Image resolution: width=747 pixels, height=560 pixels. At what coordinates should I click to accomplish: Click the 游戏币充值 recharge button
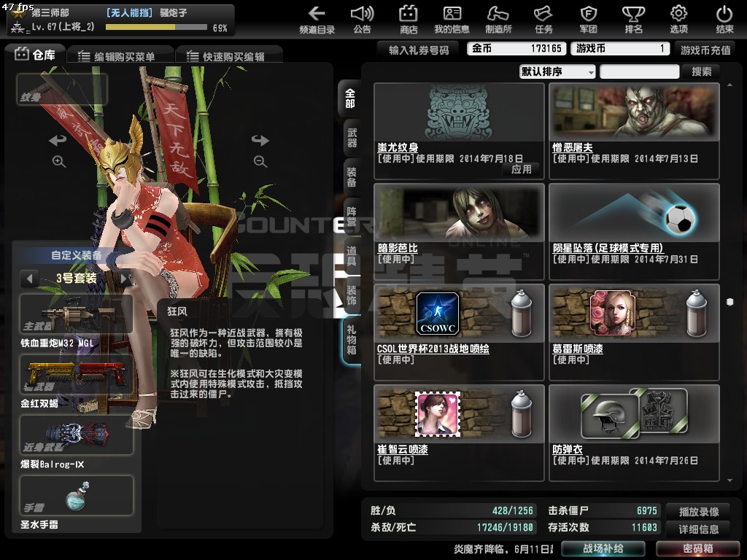pyautogui.click(x=705, y=50)
